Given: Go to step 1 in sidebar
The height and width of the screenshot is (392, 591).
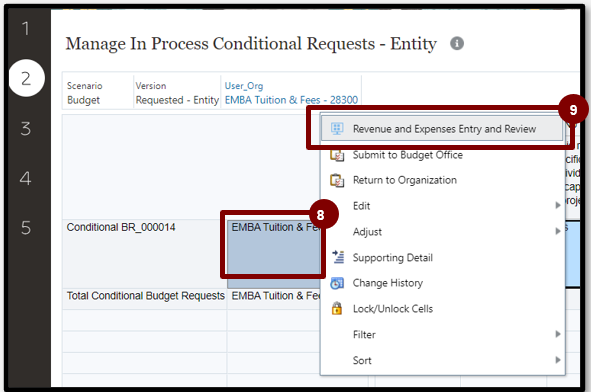Looking at the screenshot, I should point(26,29).
